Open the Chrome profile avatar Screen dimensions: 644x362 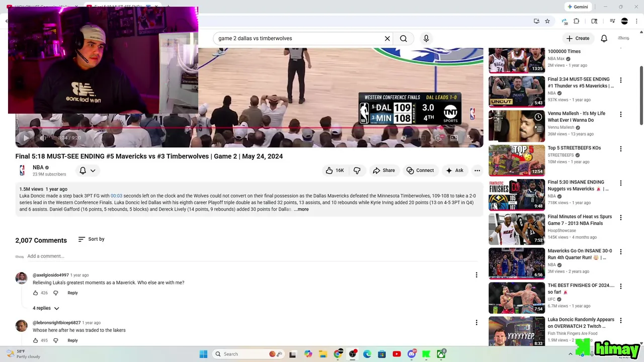click(x=624, y=21)
